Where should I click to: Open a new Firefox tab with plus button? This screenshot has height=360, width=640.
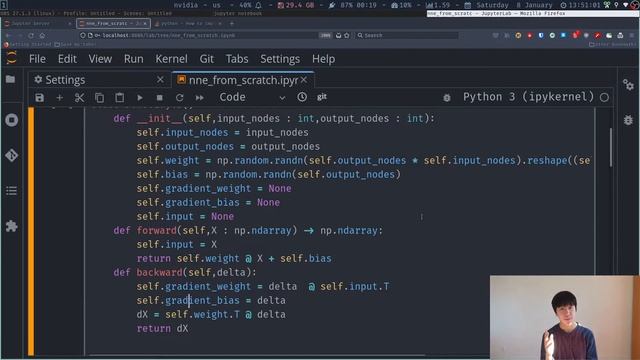231,24
